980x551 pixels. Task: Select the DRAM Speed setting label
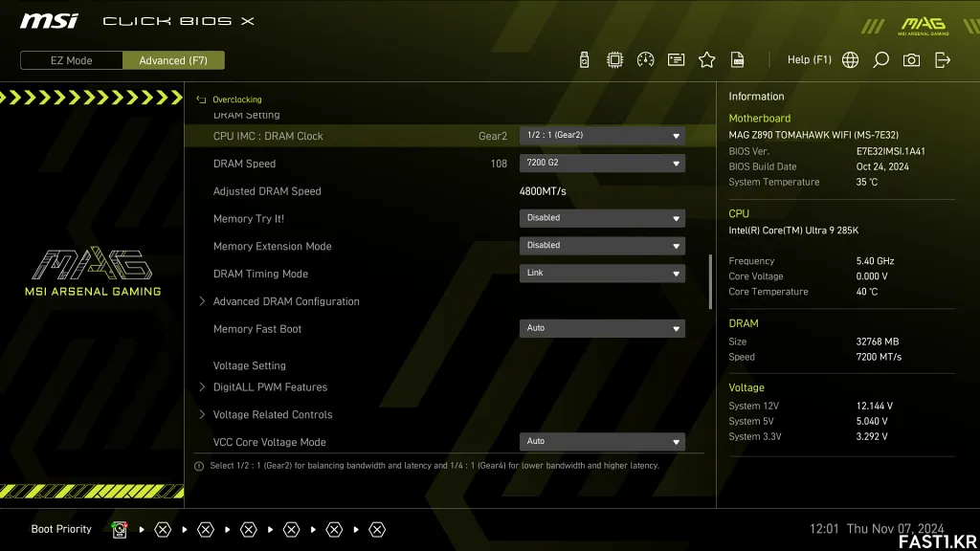click(244, 164)
